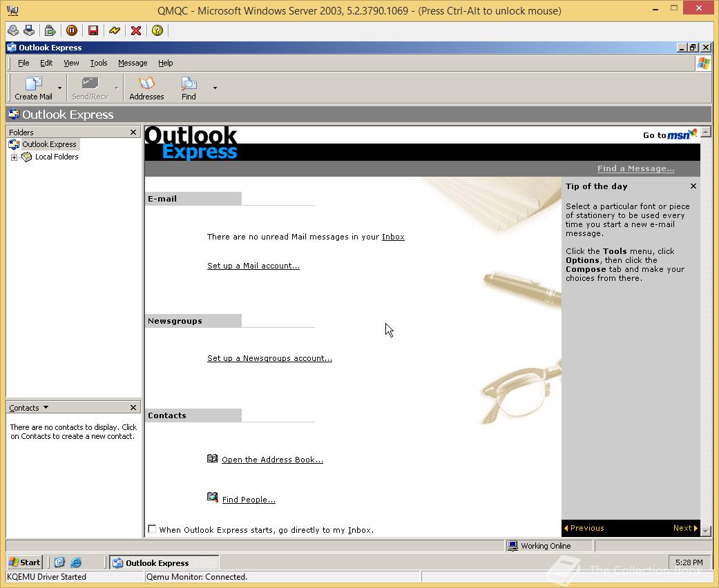
Task: Click the E-mail section heading
Action: tap(162, 199)
